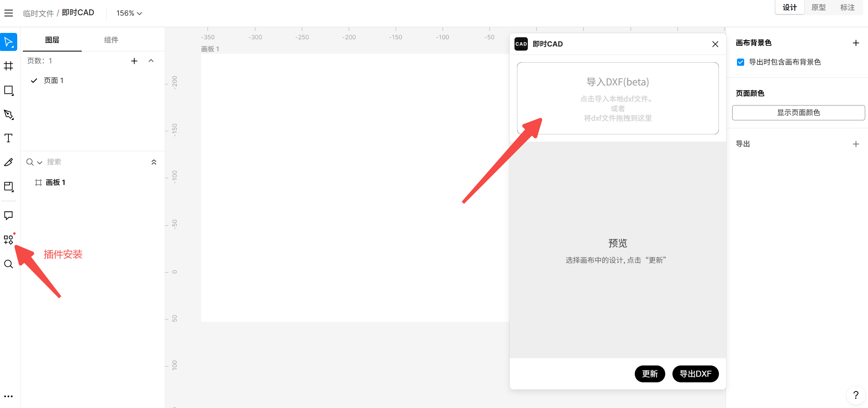Screen dimensions: 868x408
Task: Toggle 页面 1 selection checkmark
Action: click(x=34, y=80)
